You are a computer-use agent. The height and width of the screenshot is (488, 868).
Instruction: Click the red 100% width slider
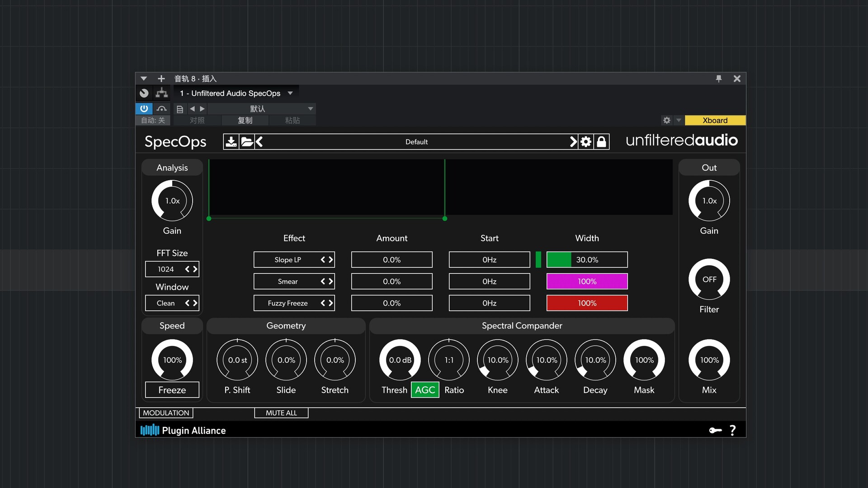[587, 303]
